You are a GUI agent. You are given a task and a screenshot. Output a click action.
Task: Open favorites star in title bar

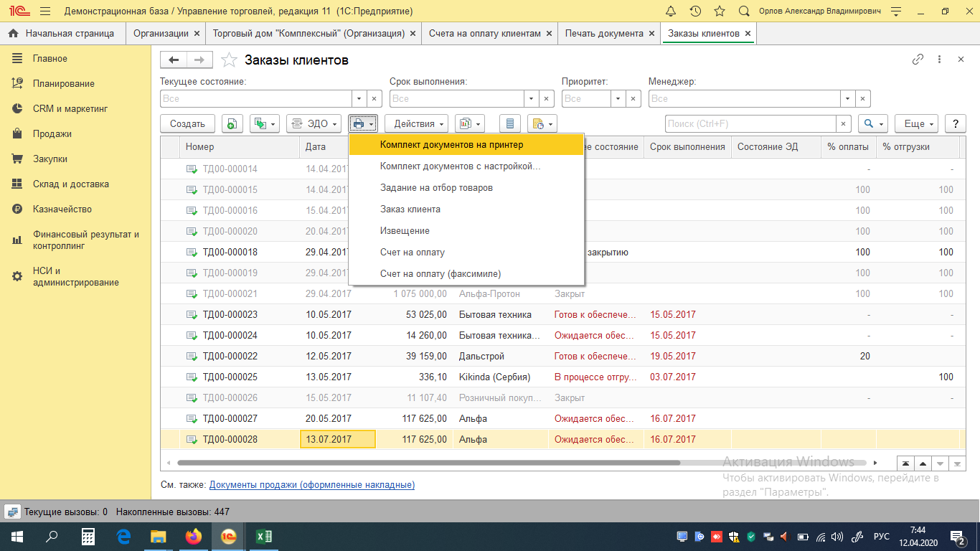[x=720, y=11]
